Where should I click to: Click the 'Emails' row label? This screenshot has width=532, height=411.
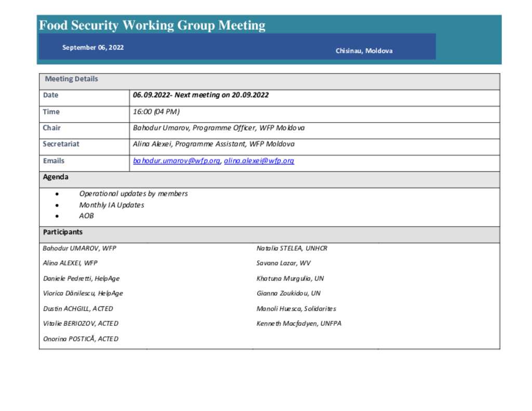(x=54, y=161)
